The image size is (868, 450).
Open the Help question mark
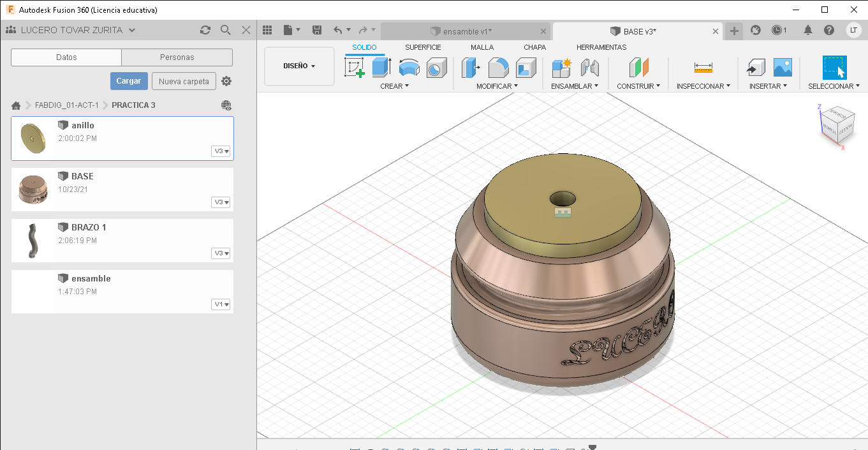(829, 30)
